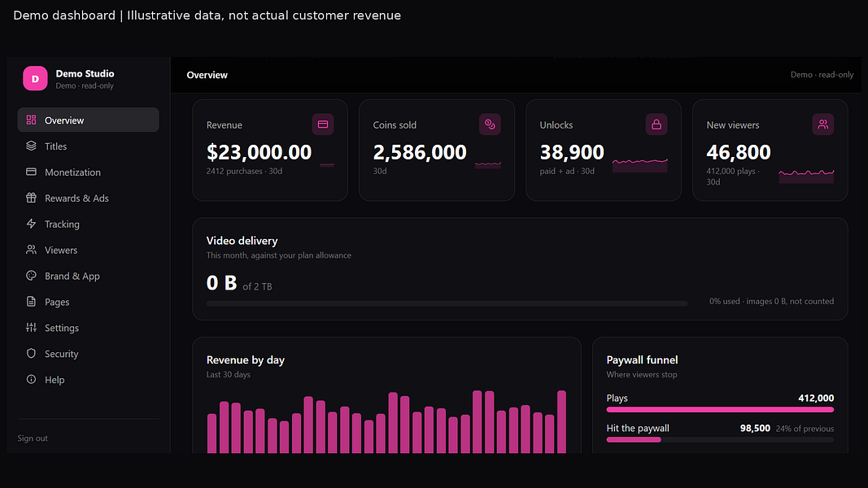
Task: Click the Unlocks padlock icon
Action: 656,124
